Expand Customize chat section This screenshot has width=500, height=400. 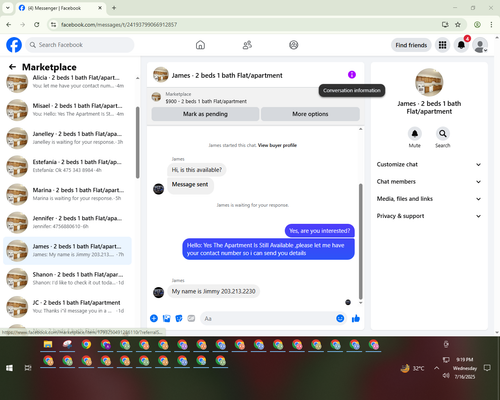[x=429, y=164]
